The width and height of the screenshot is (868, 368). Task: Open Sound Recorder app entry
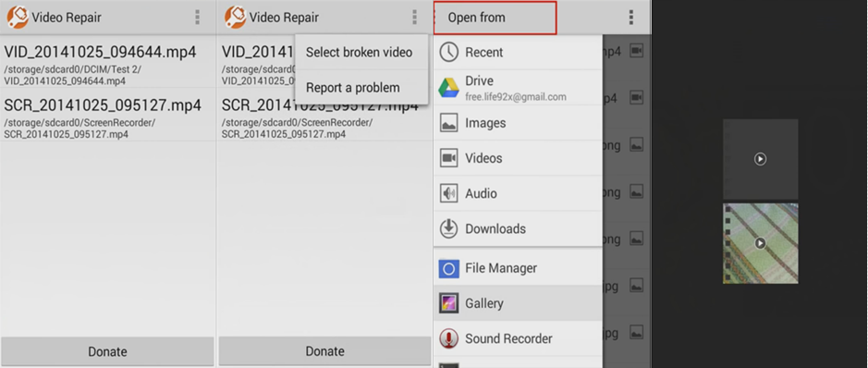pos(518,338)
